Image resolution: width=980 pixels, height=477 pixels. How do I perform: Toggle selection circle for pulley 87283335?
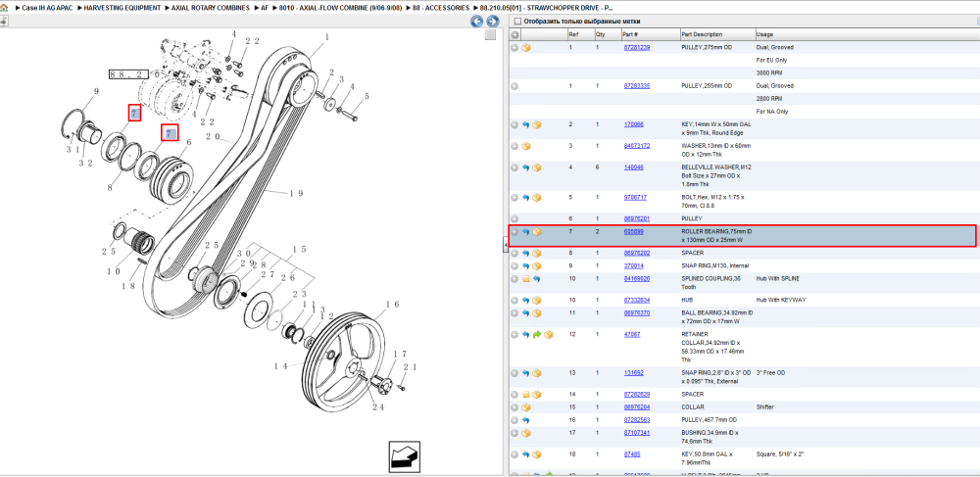click(x=515, y=86)
